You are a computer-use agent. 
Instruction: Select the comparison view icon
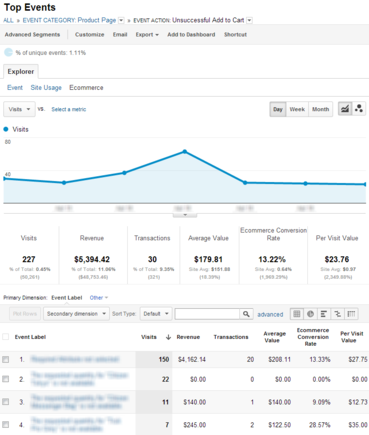337,314
